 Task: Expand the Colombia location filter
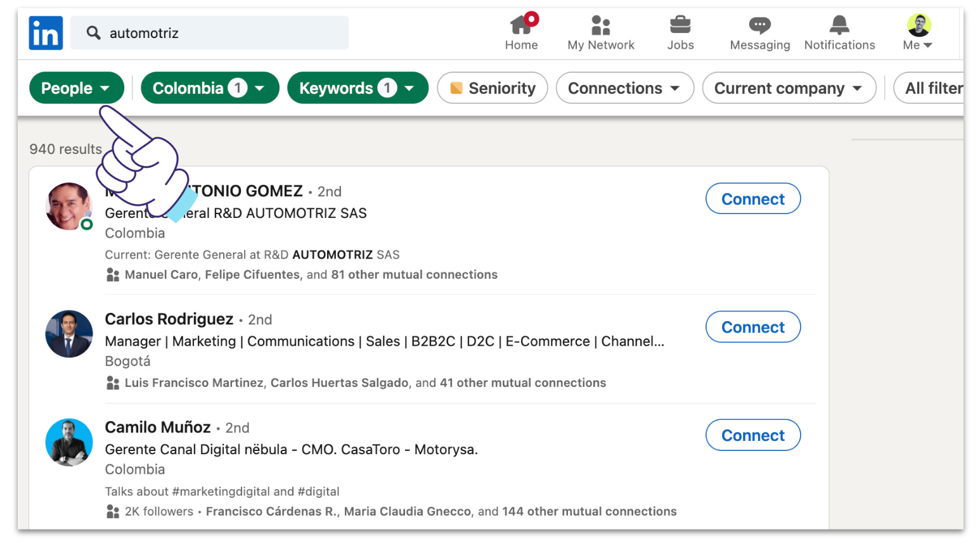tap(210, 88)
